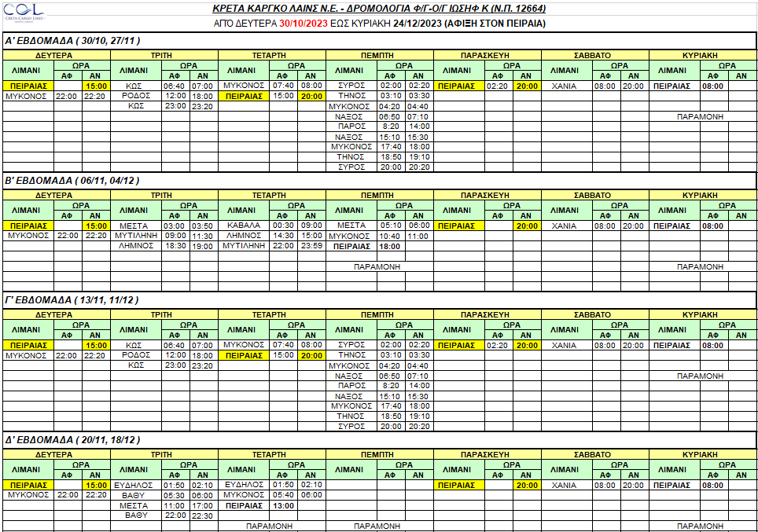Select yellow ΠΕΙΡΑΙΑΣ cell in Δ' week Monday
This screenshot has width=758, height=532.
pos(28,485)
